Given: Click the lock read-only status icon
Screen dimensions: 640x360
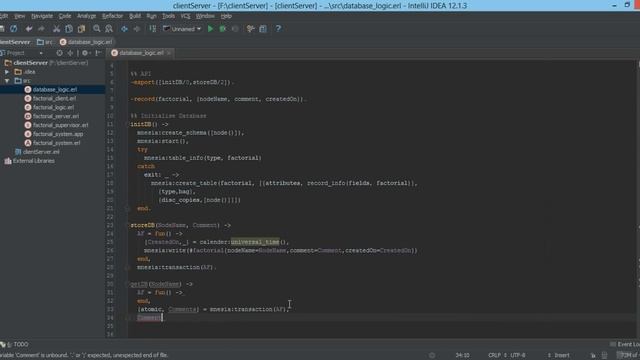Looking at the screenshot, I should 593,356.
